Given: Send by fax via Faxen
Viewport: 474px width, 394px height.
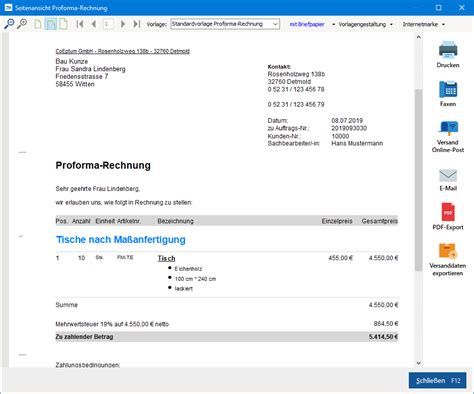Looking at the screenshot, I should pyautogui.click(x=448, y=94).
